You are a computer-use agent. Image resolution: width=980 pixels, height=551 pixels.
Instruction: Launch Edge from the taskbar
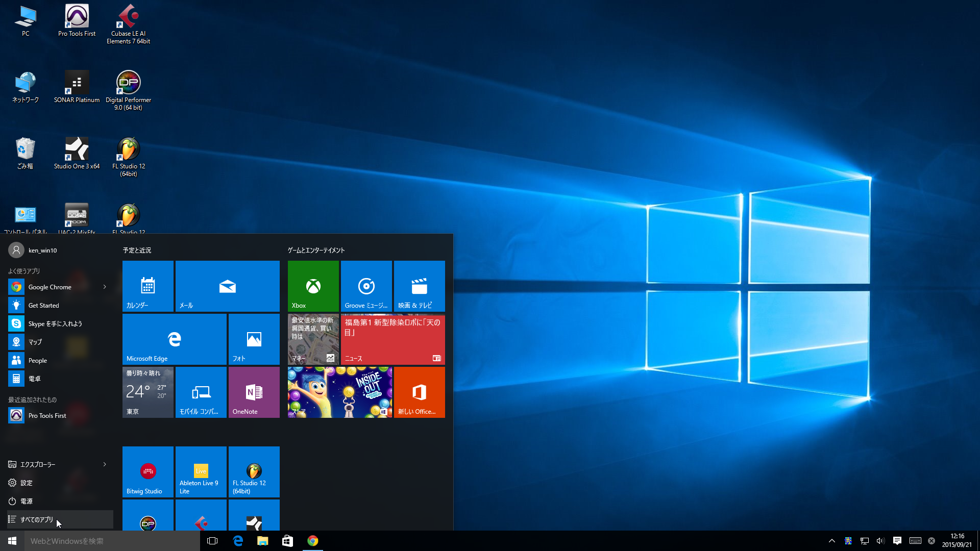[238, 541]
